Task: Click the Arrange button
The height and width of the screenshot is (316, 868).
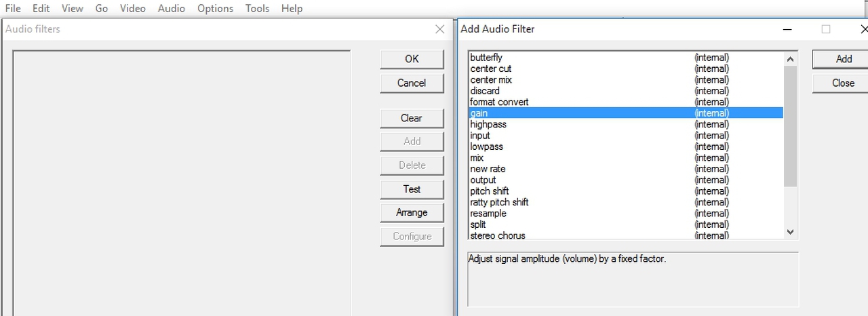Action: click(412, 212)
